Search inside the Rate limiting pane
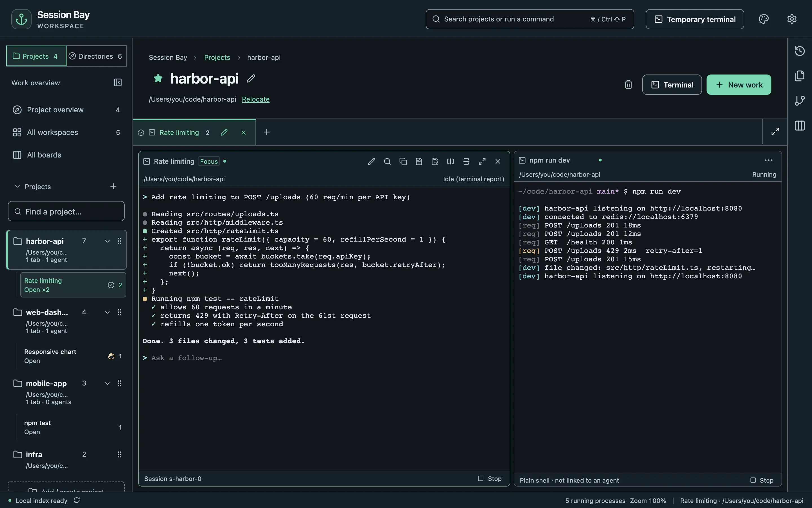 387,162
